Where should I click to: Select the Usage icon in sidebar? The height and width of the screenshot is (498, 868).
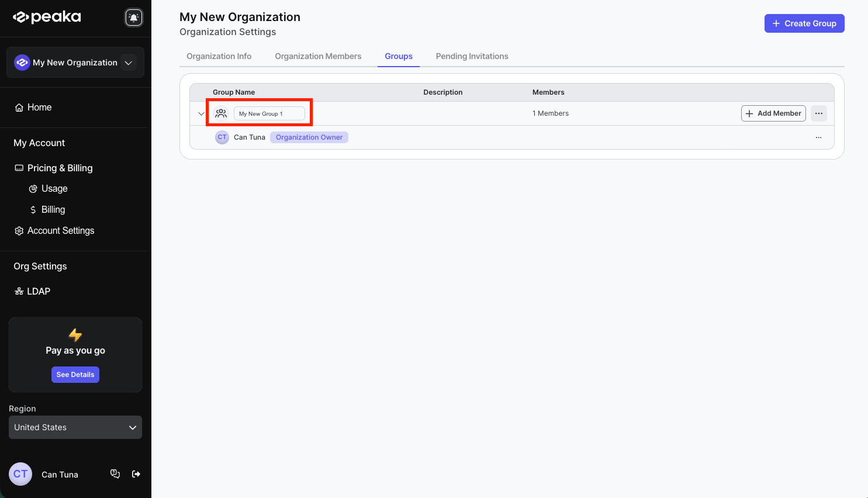pyautogui.click(x=33, y=188)
